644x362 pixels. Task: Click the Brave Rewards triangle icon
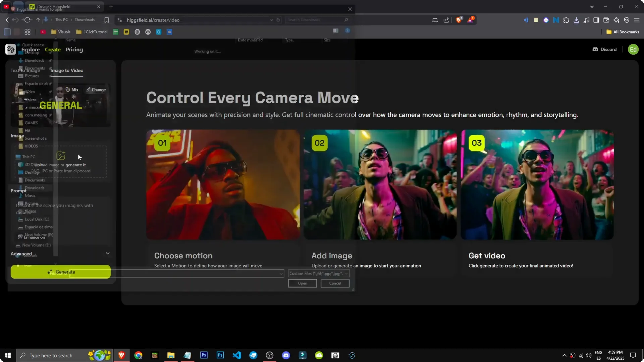click(470, 20)
